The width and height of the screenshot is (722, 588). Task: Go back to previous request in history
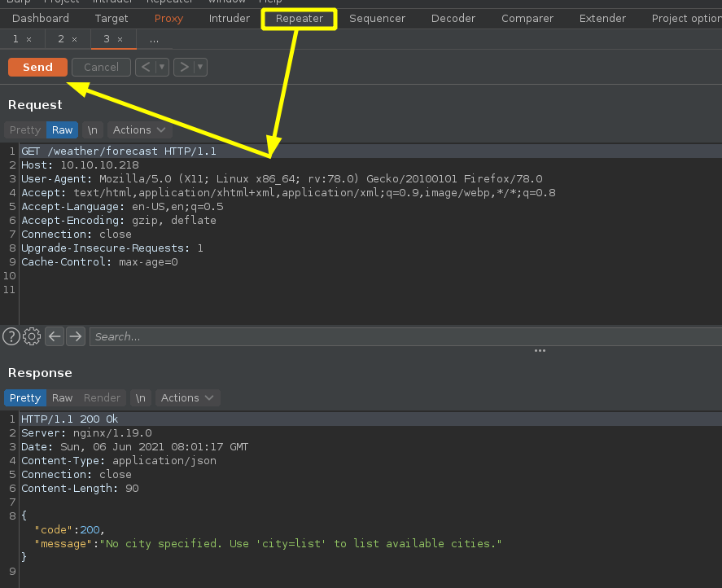146,68
